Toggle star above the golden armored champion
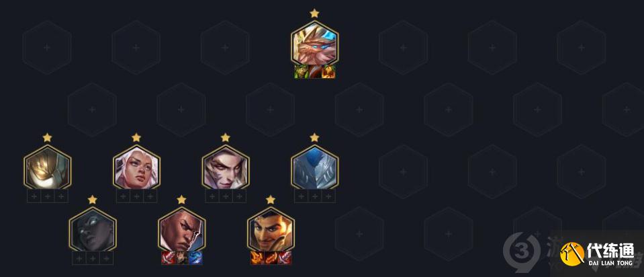The height and width of the screenshot is (277, 644). click(47, 138)
